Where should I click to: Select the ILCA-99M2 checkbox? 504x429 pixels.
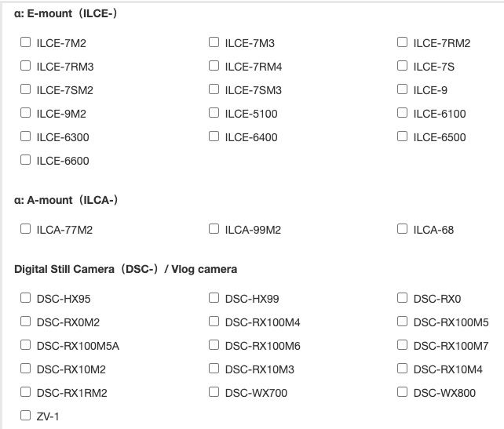coord(214,229)
